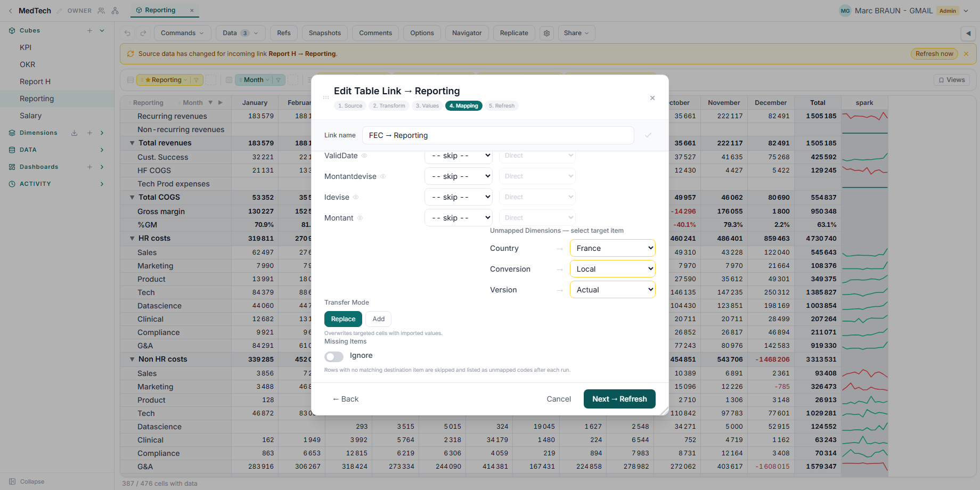980x490 pixels.
Task: Open the Conversion dropdown showing Local
Action: [612, 269]
